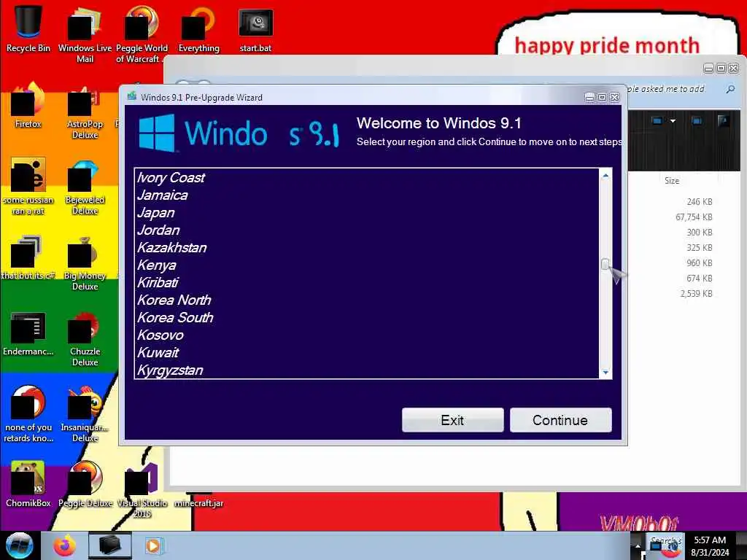Click the Size column header in background window
The height and width of the screenshot is (560, 747).
click(672, 181)
